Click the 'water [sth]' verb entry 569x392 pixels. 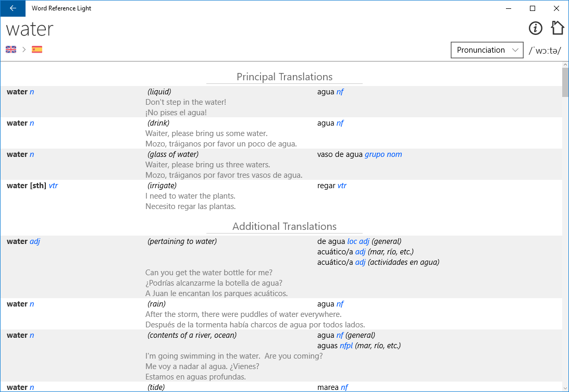click(x=27, y=186)
